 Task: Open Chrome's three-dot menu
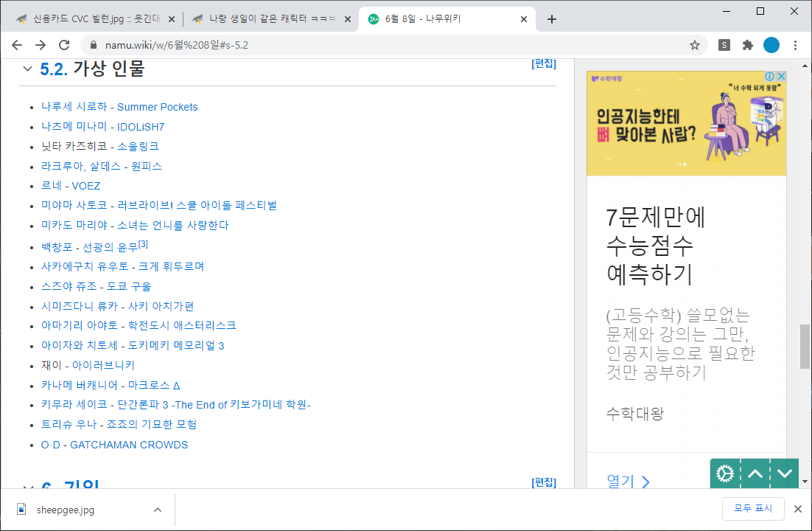pyautogui.click(x=795, y=45)
